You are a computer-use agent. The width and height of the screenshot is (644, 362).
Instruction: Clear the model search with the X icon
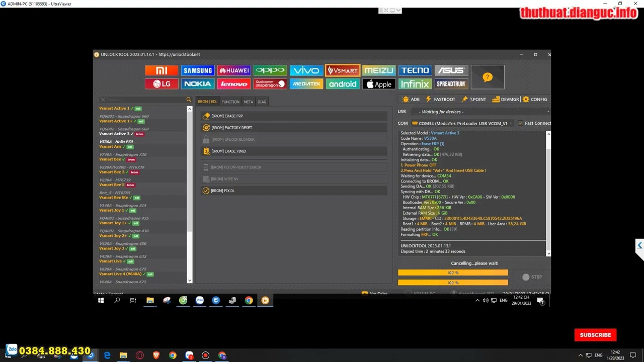coord(103,100)
